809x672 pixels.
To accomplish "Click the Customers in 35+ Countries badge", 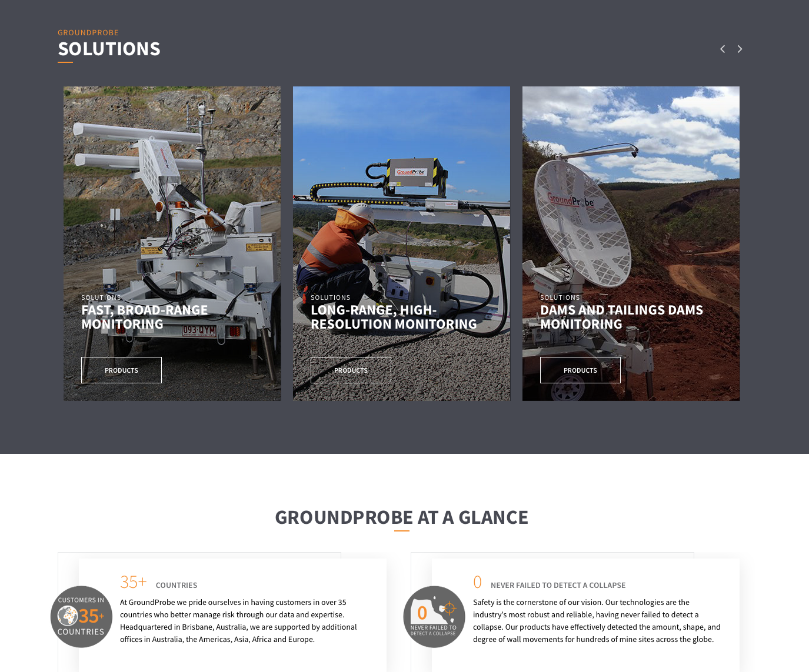I will tap(81, 617).
